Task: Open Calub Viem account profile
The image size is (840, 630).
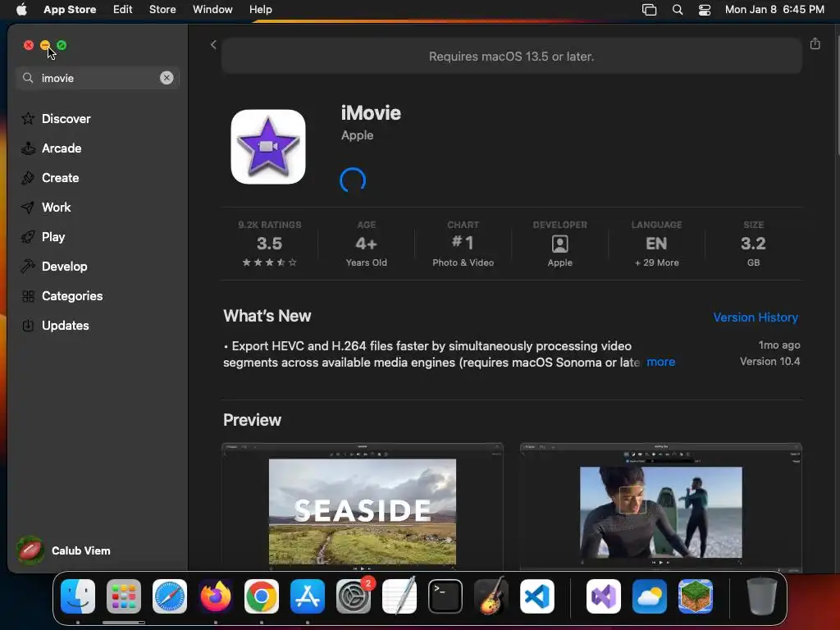Action: tap(64, 550)
